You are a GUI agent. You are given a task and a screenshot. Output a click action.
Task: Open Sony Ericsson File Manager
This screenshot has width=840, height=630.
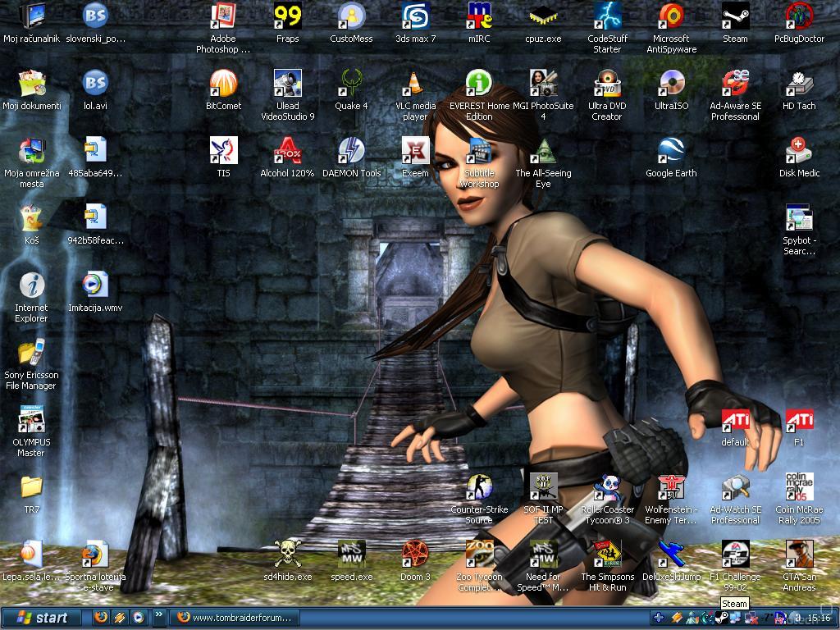[x=32, y=364]
